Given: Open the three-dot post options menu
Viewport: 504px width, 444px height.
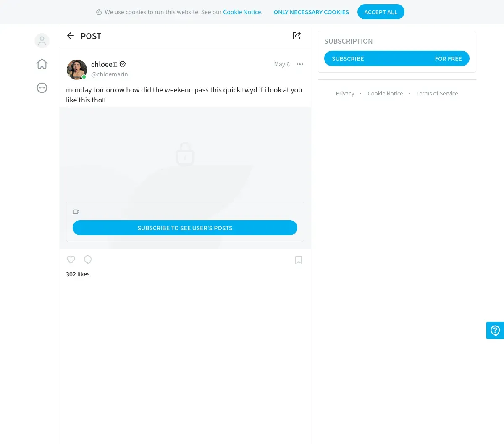Looking at the screenshot, I should [300, 64].
